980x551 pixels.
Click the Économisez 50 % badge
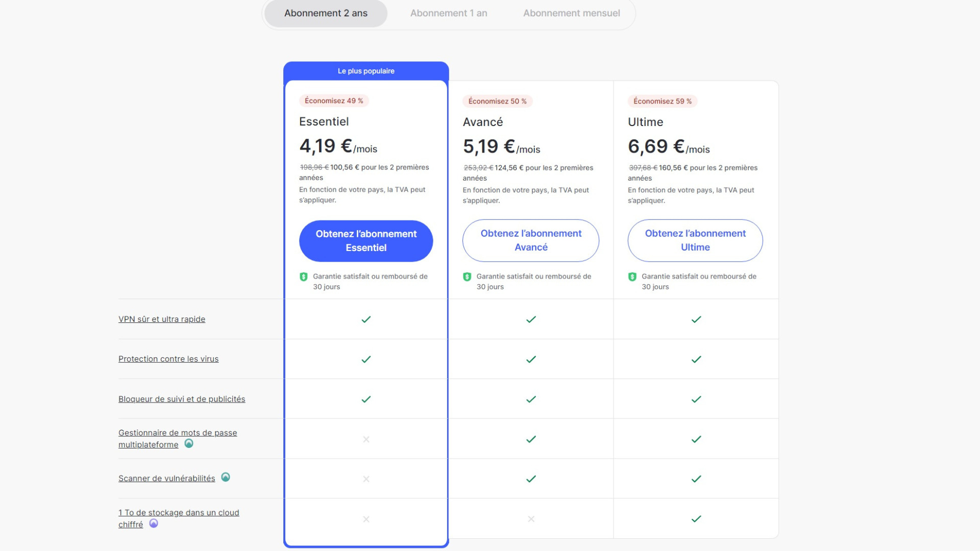coord(497,101)
